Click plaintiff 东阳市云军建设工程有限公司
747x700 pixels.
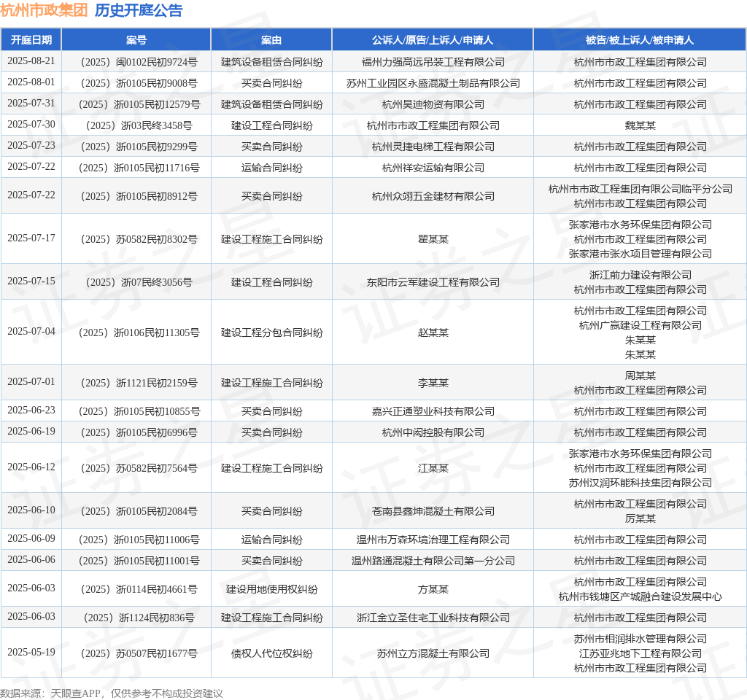[433, 282]
